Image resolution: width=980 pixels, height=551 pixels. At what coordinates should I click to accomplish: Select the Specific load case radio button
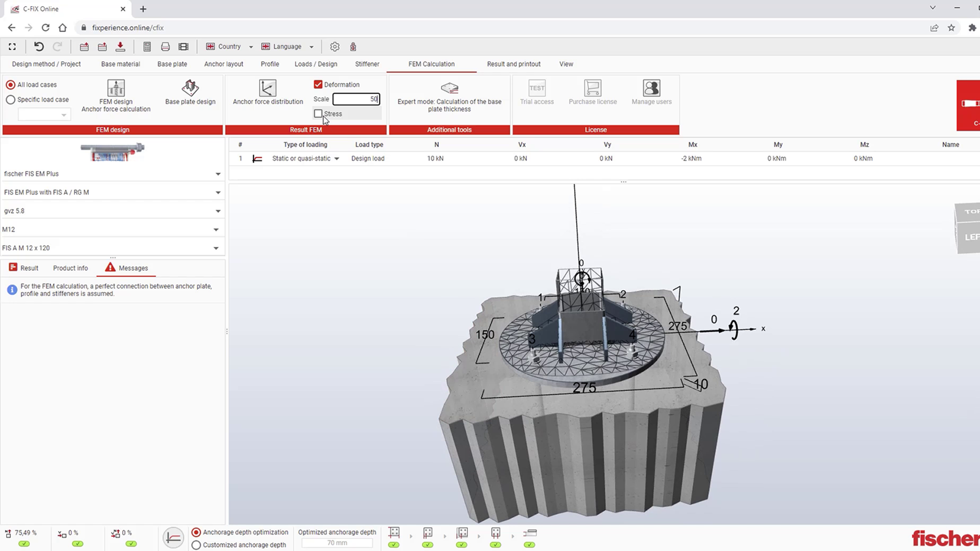point(10,100)
